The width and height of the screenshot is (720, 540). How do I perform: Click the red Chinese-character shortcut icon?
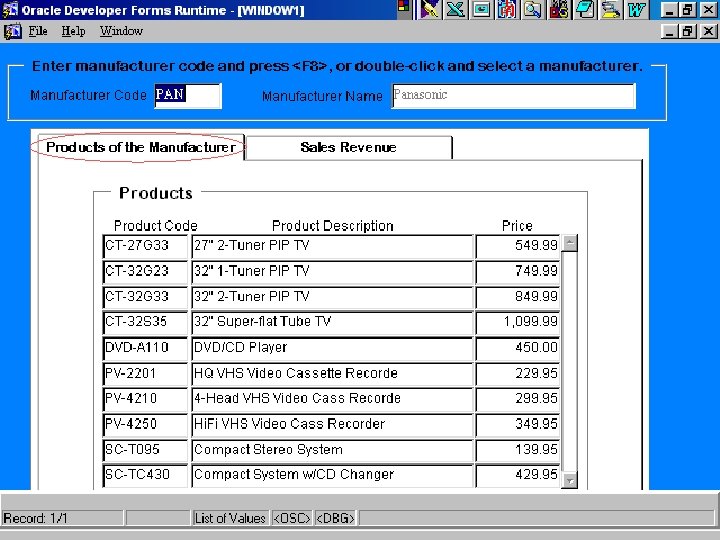[506, 10]
